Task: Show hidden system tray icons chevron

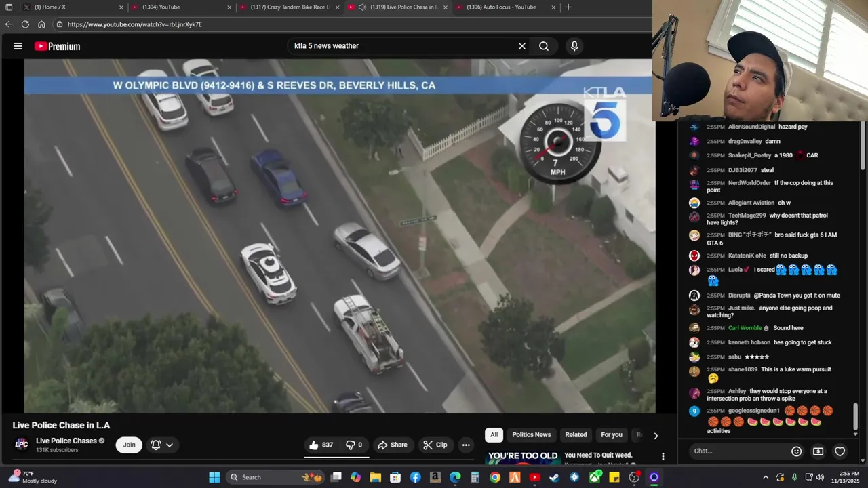Action: tap(766, 477)
